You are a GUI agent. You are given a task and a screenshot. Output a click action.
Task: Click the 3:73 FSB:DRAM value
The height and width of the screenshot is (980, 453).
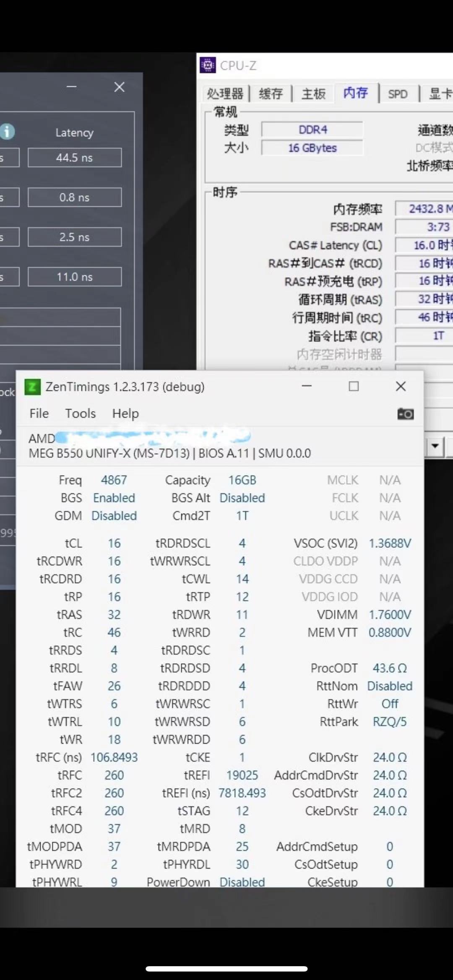424,227
